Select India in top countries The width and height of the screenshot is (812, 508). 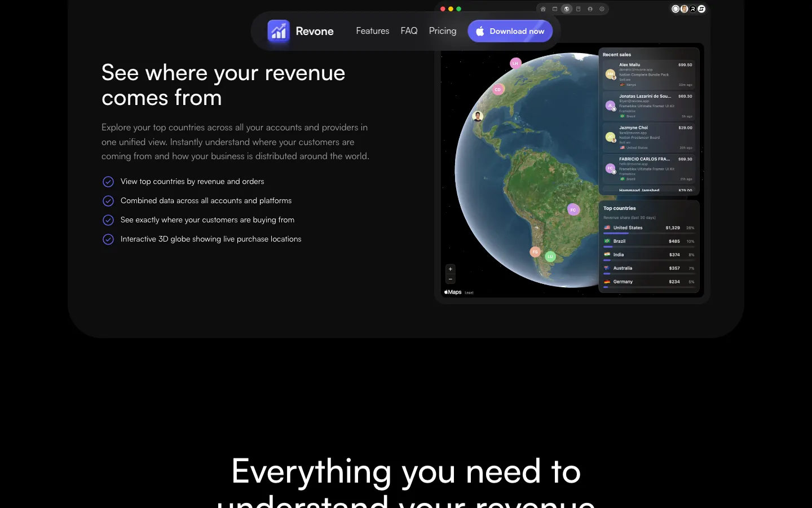pos(649,256)
